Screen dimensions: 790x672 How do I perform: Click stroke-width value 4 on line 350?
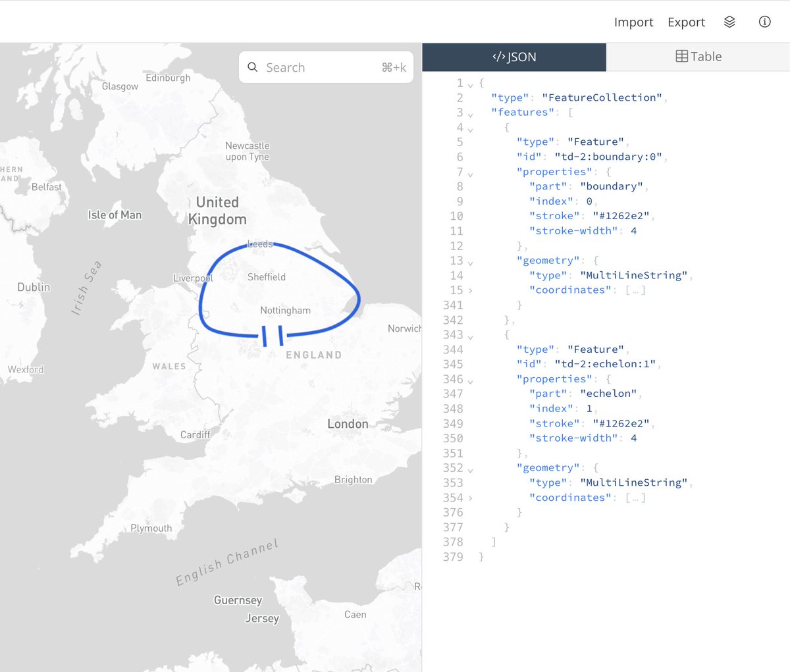[x=633, y=438]
